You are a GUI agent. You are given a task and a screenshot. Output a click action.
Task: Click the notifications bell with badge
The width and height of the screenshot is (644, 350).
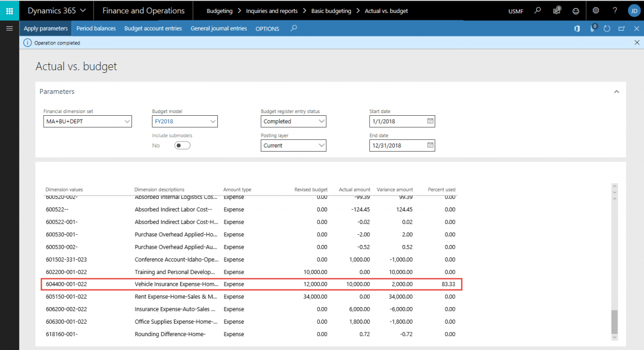point(592,28)
